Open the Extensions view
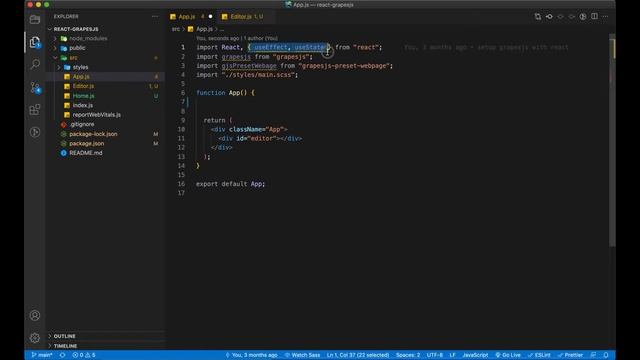Viewport: 640px width, 360px height. 35,109
